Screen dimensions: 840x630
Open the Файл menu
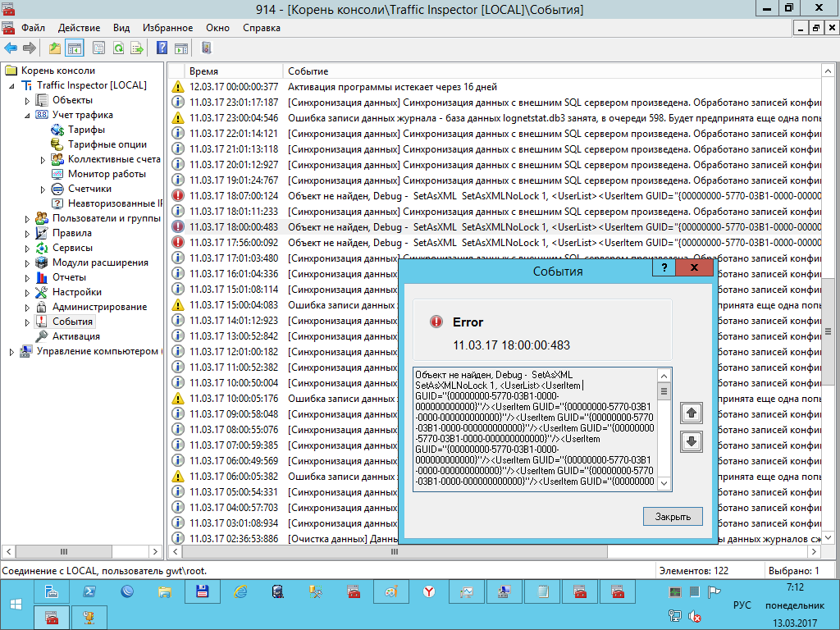33,28
